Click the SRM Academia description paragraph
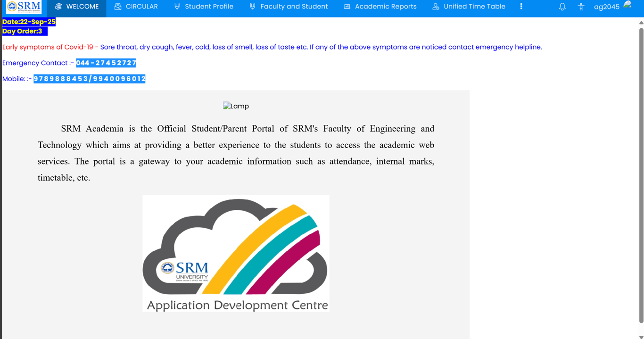 click(236, 153)
